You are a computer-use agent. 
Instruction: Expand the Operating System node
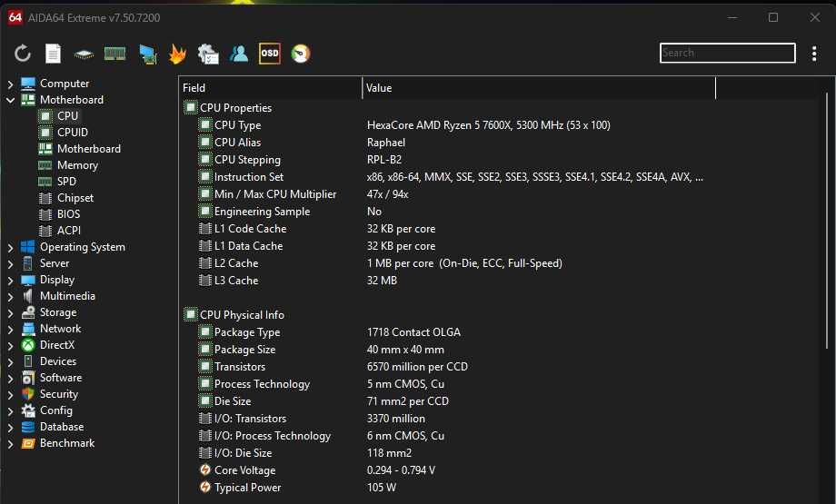(10, 247)
